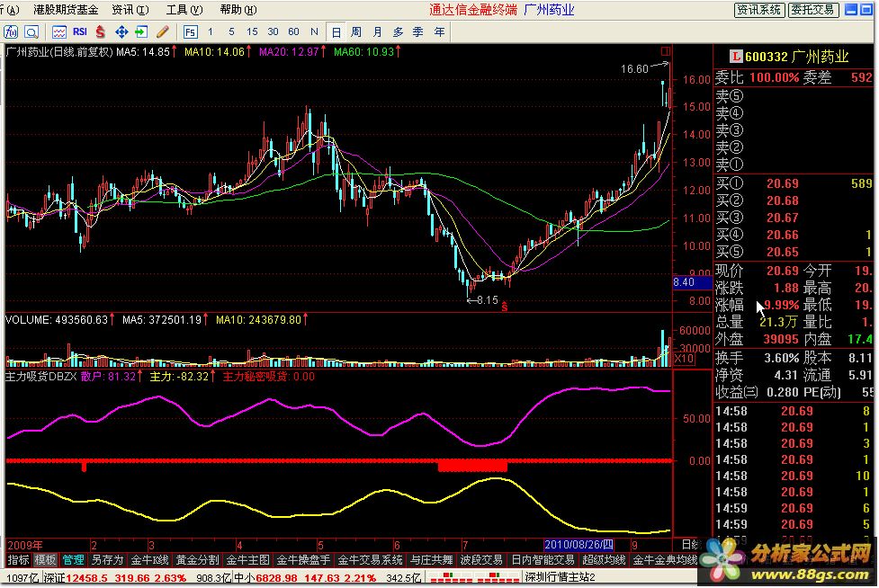
Task: Select the monthly (月) period
Action: pos(377,32)
